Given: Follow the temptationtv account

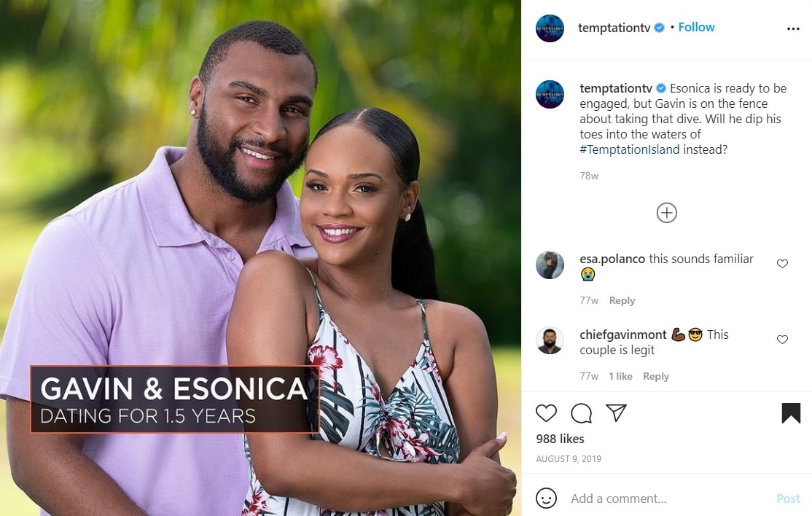Looking at the screenshot, I should coord(696,27).
